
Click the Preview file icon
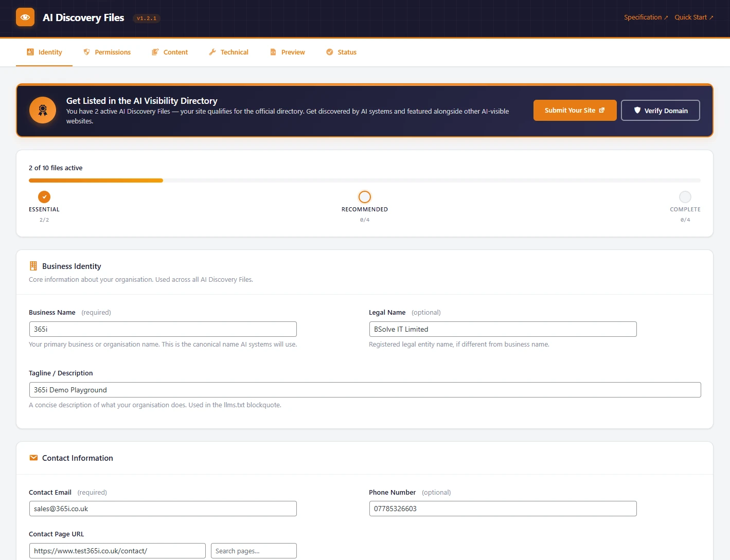pyautogui.click(x=273, y=52)
